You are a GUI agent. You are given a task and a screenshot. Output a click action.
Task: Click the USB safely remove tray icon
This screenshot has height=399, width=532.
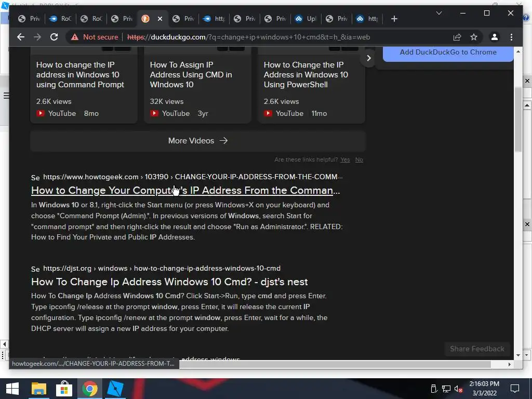(434, 389)
